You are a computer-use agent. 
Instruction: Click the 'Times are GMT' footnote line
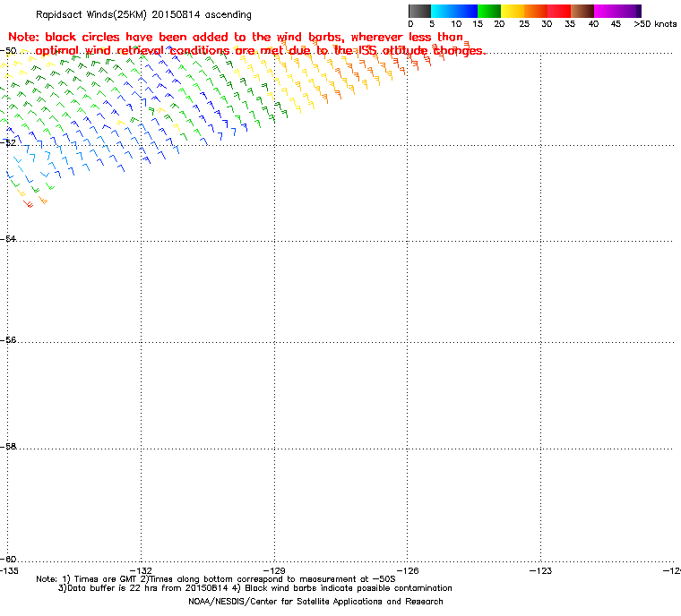pos(216,579)
